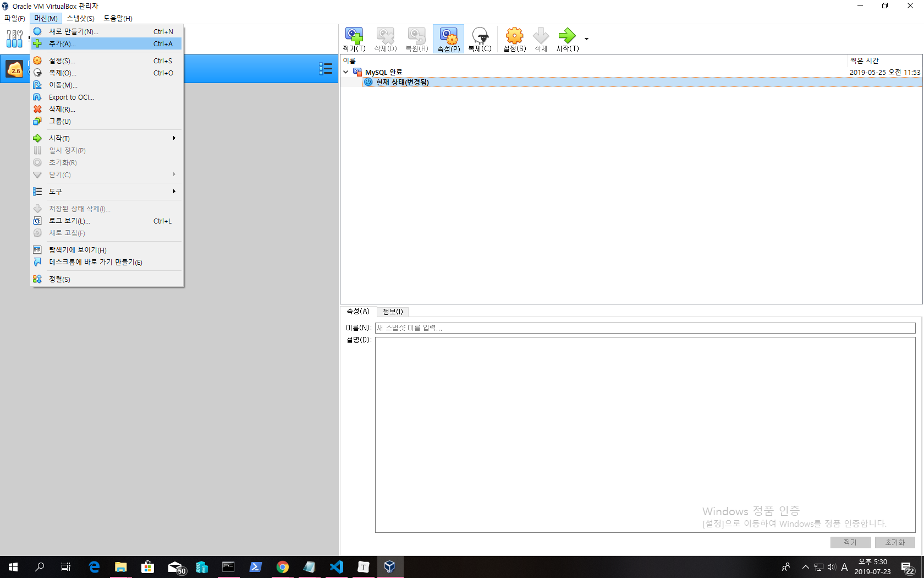Choose Export to OCI menu entry
This screenshot has height=578, width=924.
[x=107, y=97]
